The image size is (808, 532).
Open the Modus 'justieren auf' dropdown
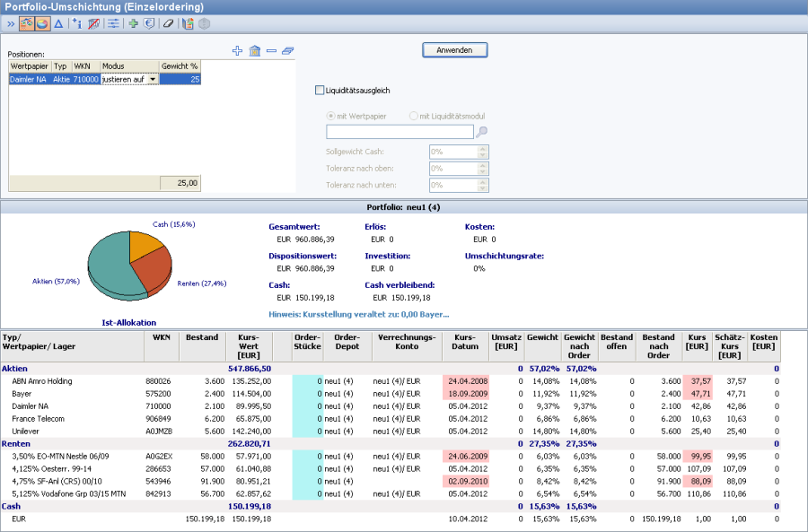(x=153, y=79)
